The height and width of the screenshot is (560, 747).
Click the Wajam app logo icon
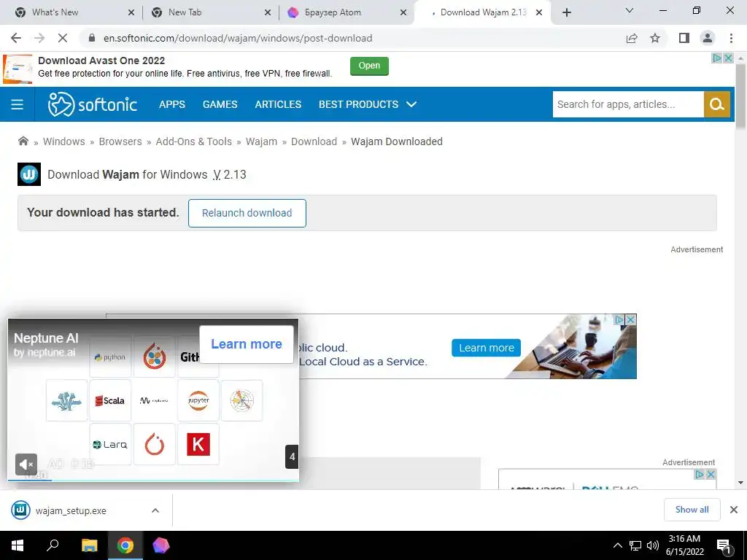pos(29,174)
